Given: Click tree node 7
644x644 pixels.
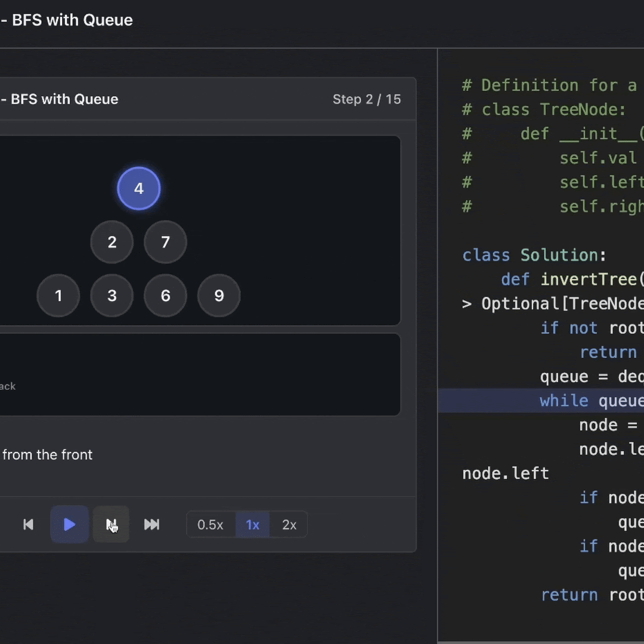Looking at the screenshot, I should point(166,242).
